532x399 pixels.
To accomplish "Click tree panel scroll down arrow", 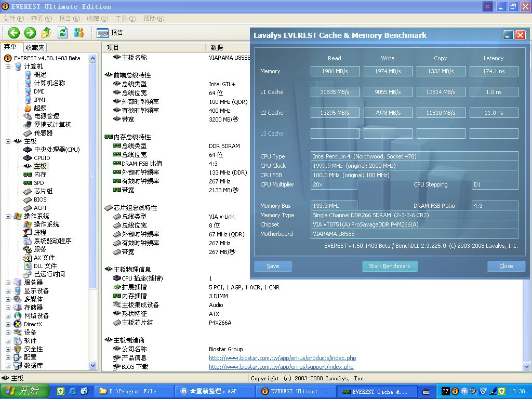I will pos(93,365).
